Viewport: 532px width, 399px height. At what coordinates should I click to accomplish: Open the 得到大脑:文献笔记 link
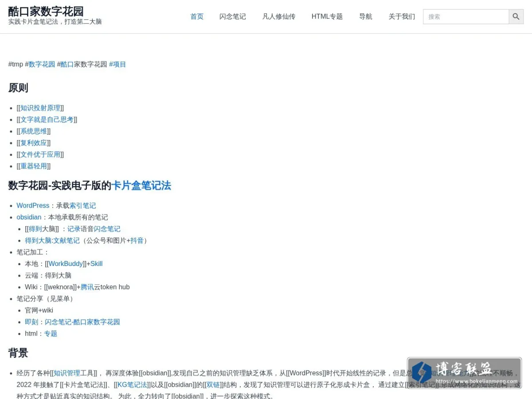coord(52,240)
